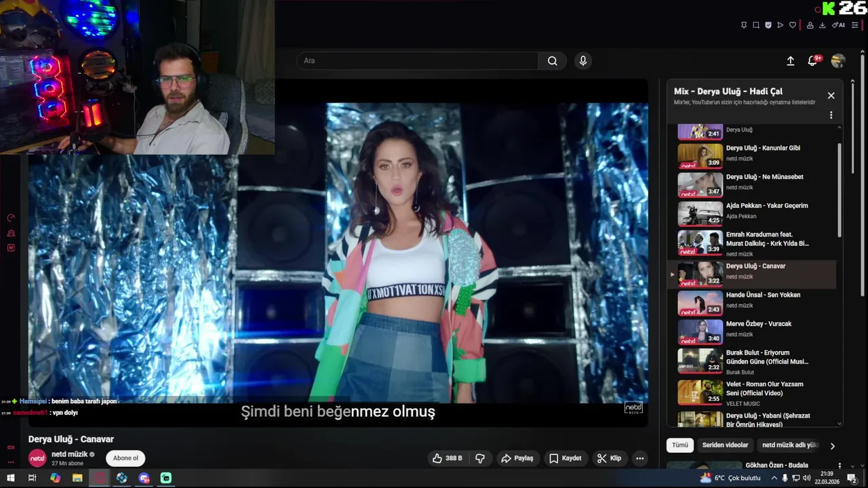Play Derya Uluğ - Yabani
Viewport: 868px width, 488px height.
pos(753,420)
